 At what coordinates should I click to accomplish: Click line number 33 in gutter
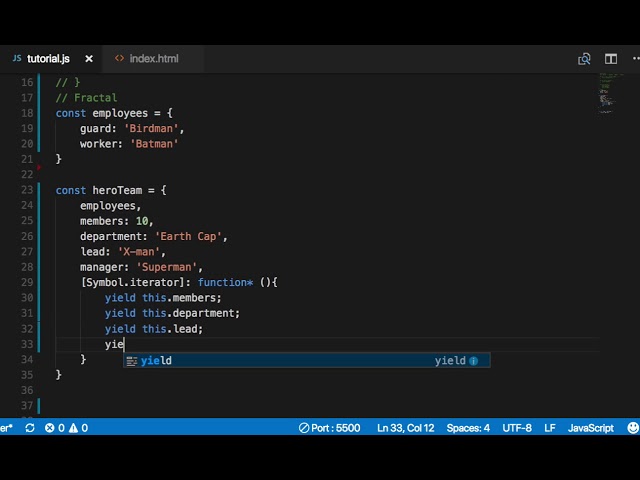pos(27,344)
